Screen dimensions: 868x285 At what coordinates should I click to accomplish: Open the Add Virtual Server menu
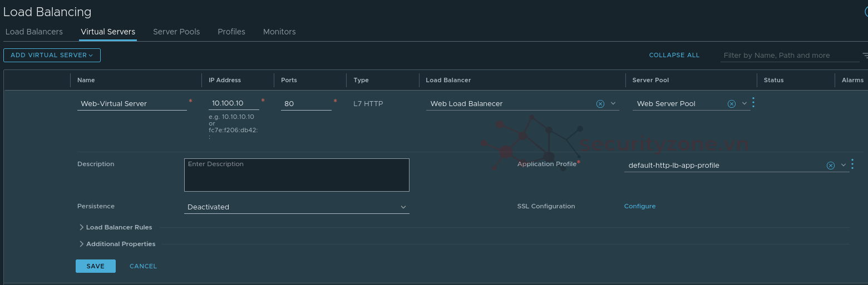52,55
